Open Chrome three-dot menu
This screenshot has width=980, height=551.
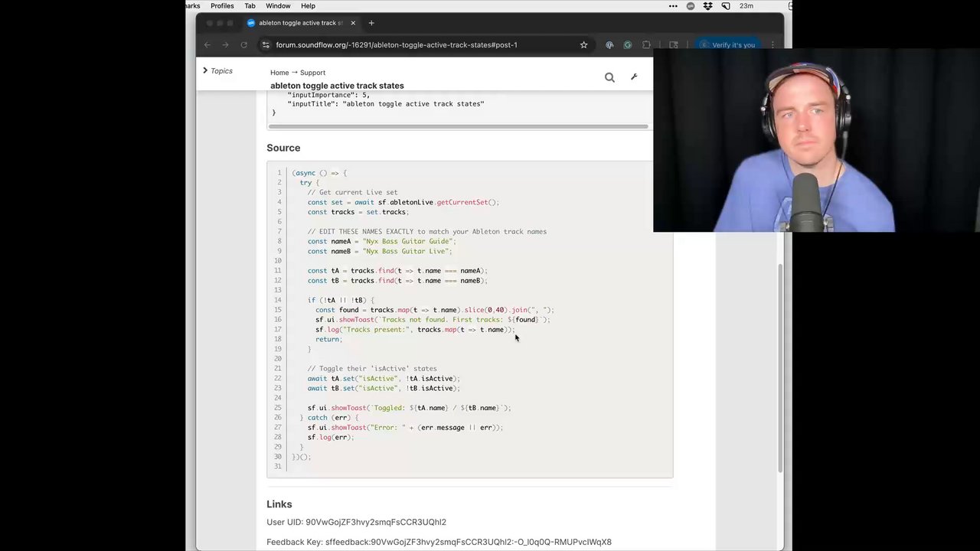point(773,45)
